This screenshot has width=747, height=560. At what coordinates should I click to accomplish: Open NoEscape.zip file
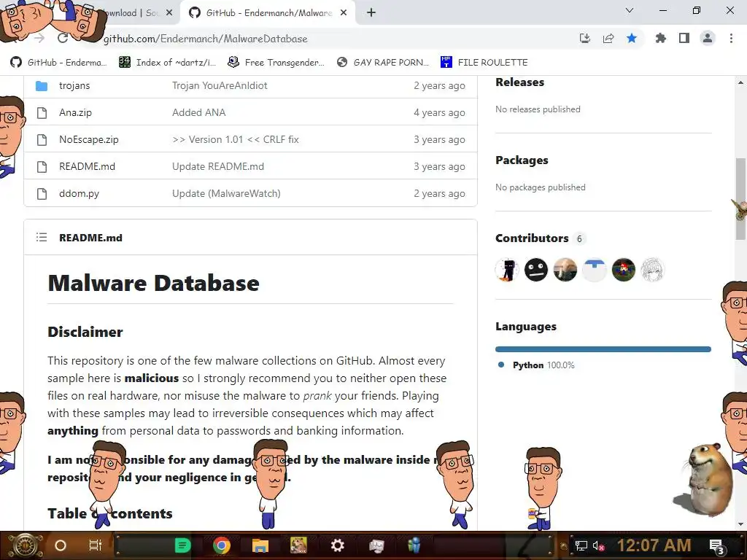[88, 139]
